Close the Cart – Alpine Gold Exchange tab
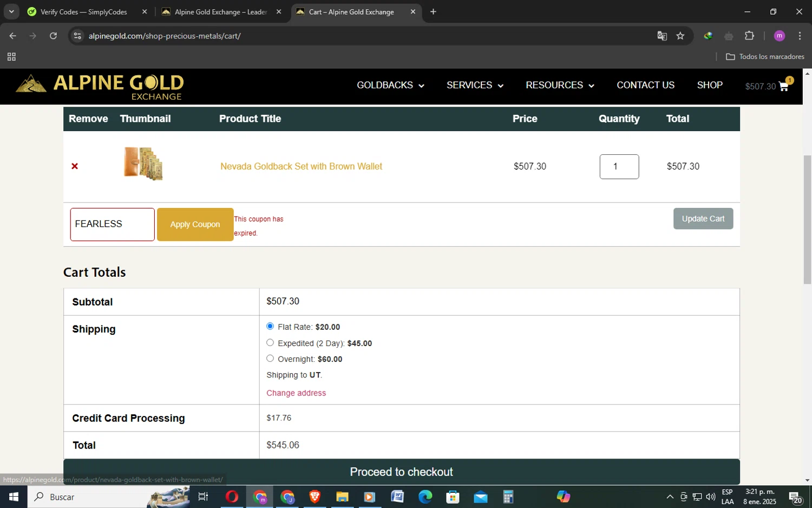This screenshot has height=508, width=812. point(413,11)
